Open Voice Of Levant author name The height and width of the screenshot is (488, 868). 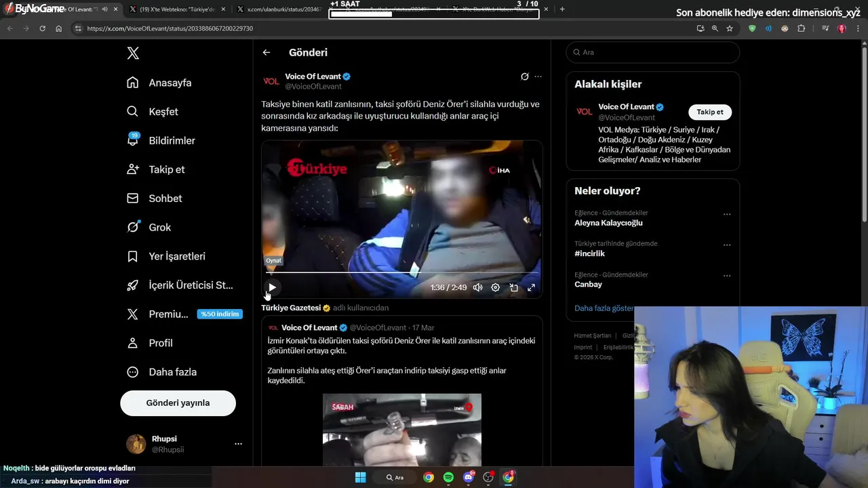point(313,77)
